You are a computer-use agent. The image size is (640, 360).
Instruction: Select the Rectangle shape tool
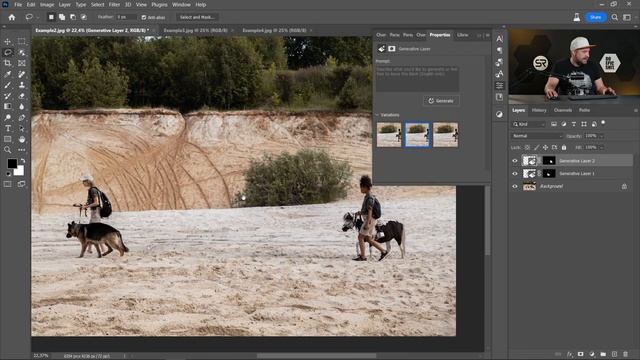pos(8,139)
